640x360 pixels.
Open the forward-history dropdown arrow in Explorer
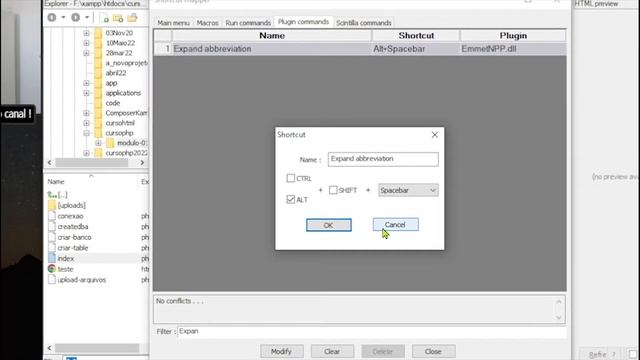(87, 18)
